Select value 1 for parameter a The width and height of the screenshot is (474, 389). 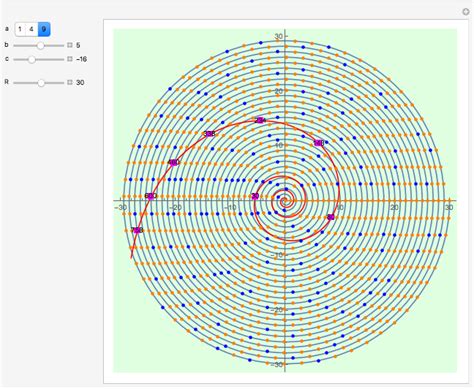pyautogui.click(x=20, y=29)
